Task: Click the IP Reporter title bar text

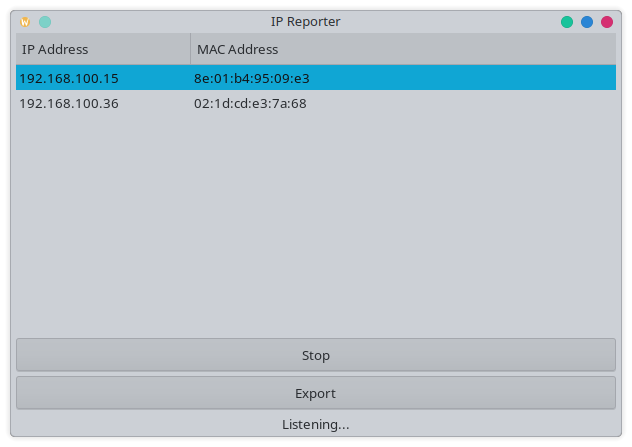Action: (x=306, y=21)
